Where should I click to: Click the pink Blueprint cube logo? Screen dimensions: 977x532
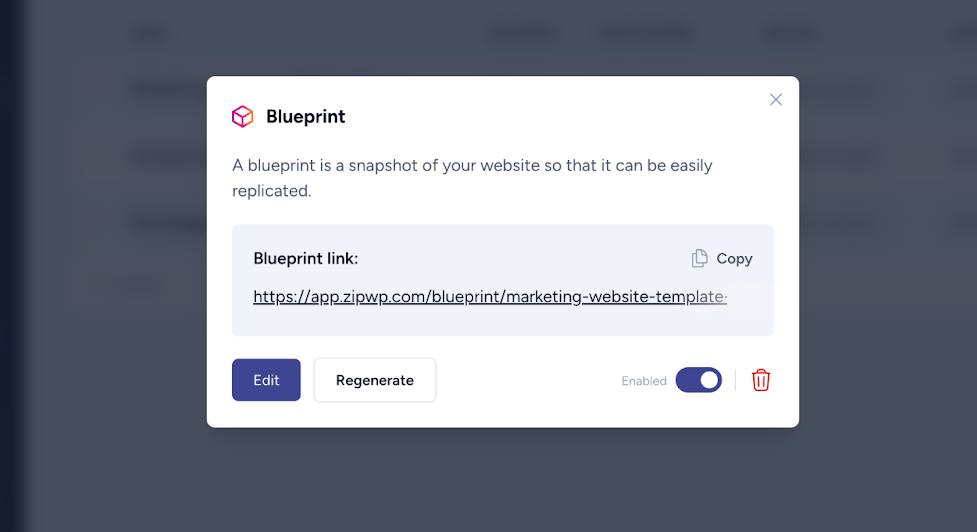click(242, 116)
